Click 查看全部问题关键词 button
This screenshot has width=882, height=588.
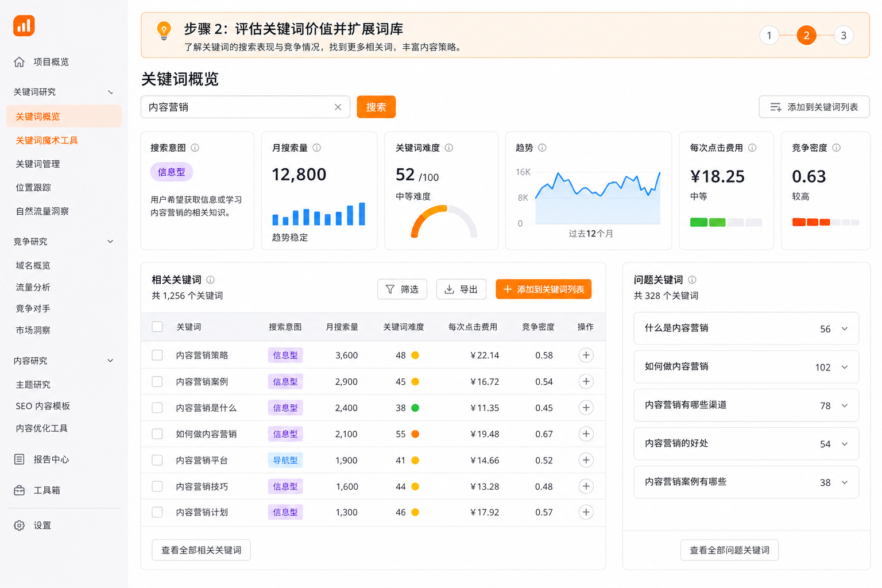pyautogui.click(x=729, y=550)
